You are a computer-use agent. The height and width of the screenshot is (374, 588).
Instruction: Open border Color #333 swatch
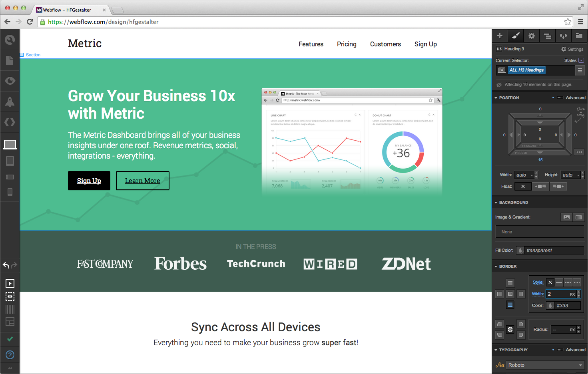(x=550, y=306)
